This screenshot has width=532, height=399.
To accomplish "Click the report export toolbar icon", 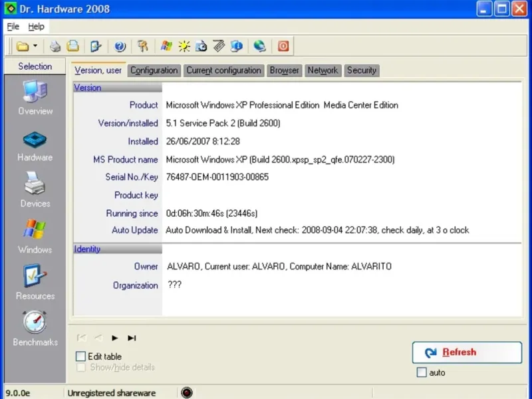I will point(96,46).
